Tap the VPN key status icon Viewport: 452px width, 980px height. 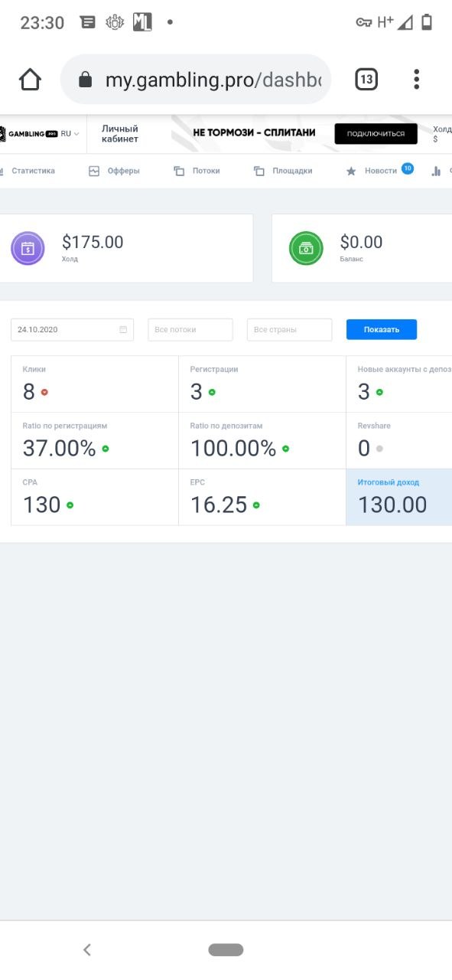[364, 23]
